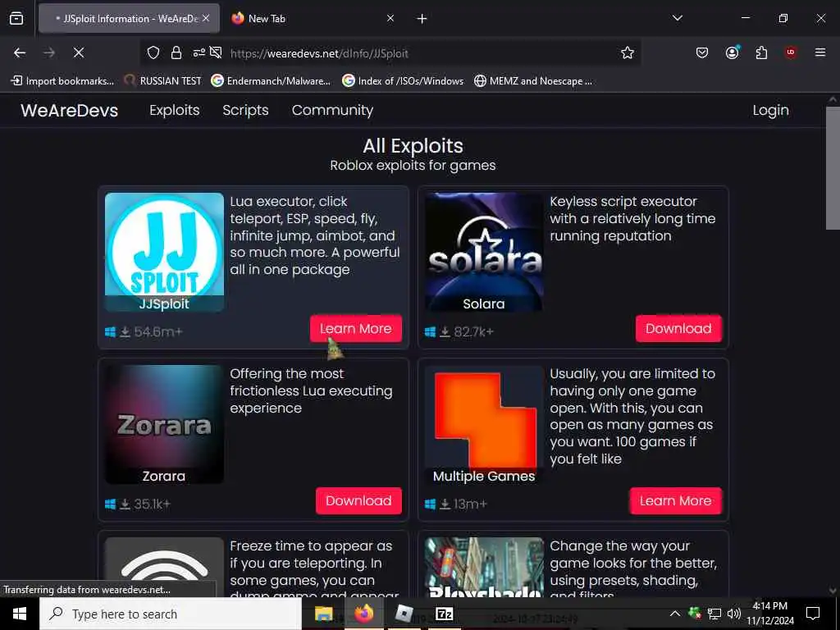
Task: Click Learn More on JJSploit card
Action: [356, 328]
